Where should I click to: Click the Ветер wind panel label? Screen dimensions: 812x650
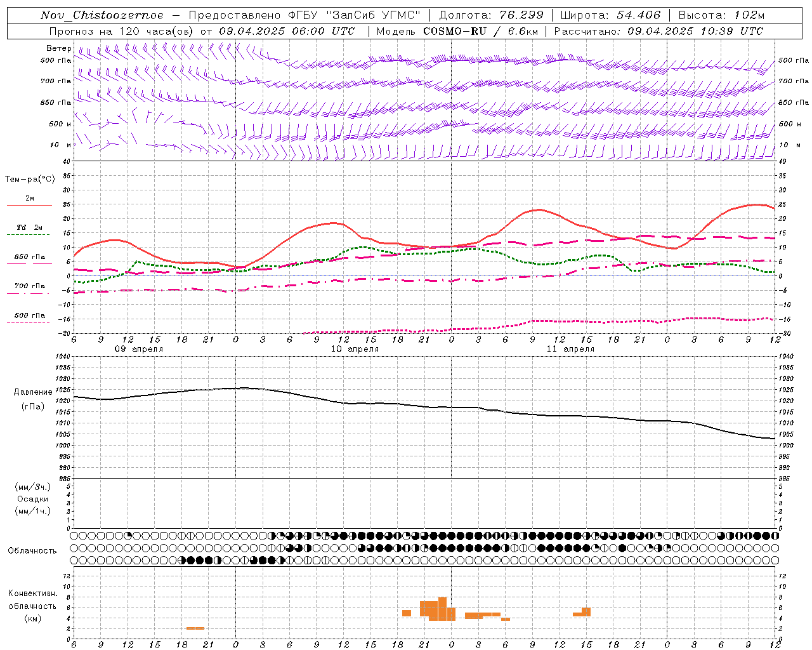[x=59, y=48]
